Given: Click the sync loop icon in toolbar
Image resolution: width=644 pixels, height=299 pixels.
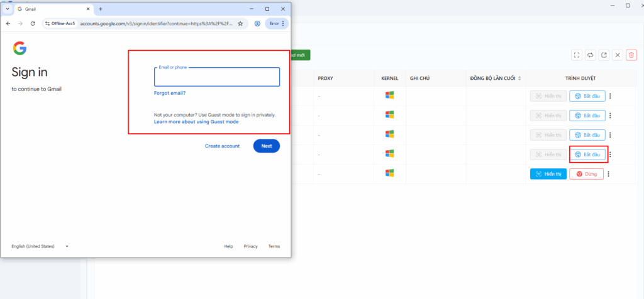Looking at the screenshot, I should tap(590, 55).
